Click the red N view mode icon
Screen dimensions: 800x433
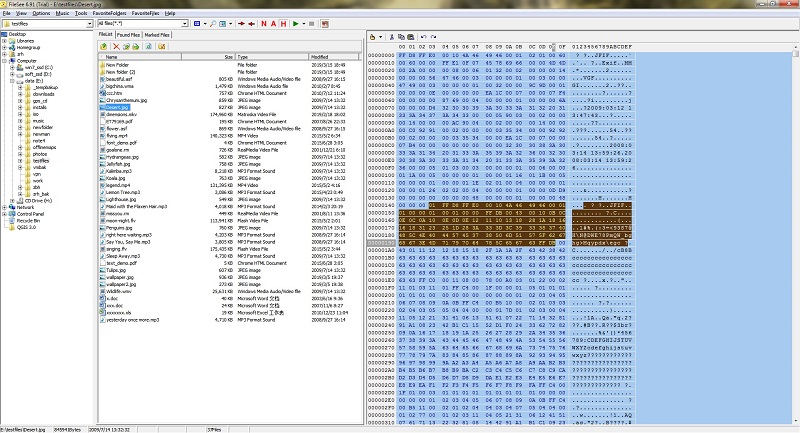pos(264,24)
